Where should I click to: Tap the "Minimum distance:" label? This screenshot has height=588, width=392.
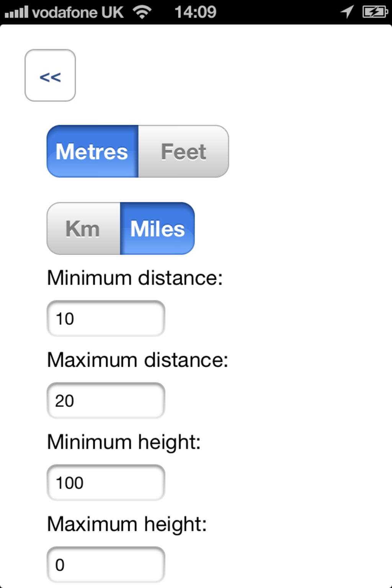pos(135,278)
